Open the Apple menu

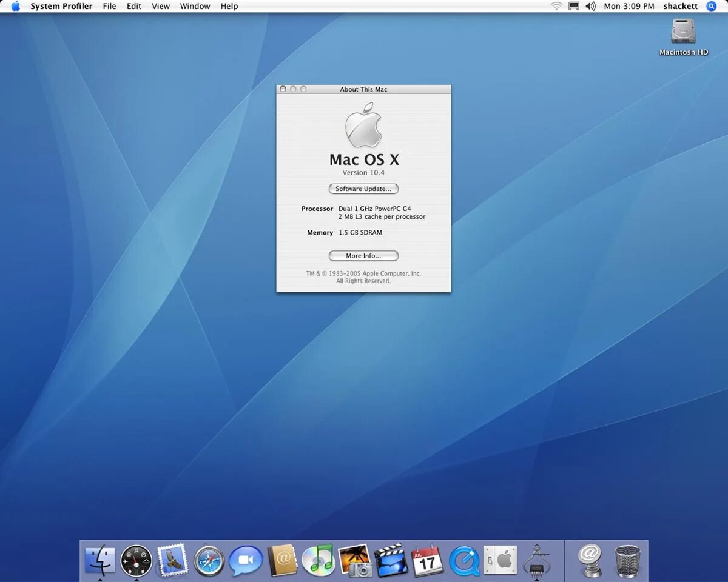pos(16,6)
